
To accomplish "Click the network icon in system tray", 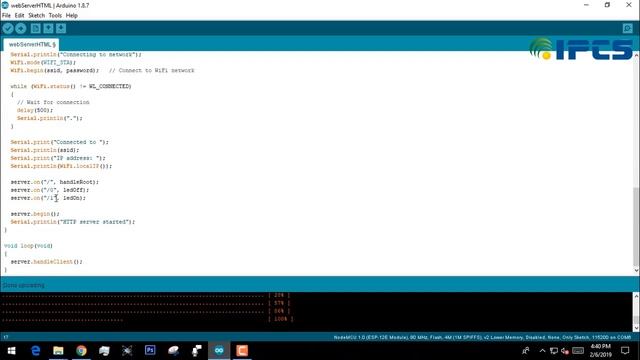I will point(554,351).
